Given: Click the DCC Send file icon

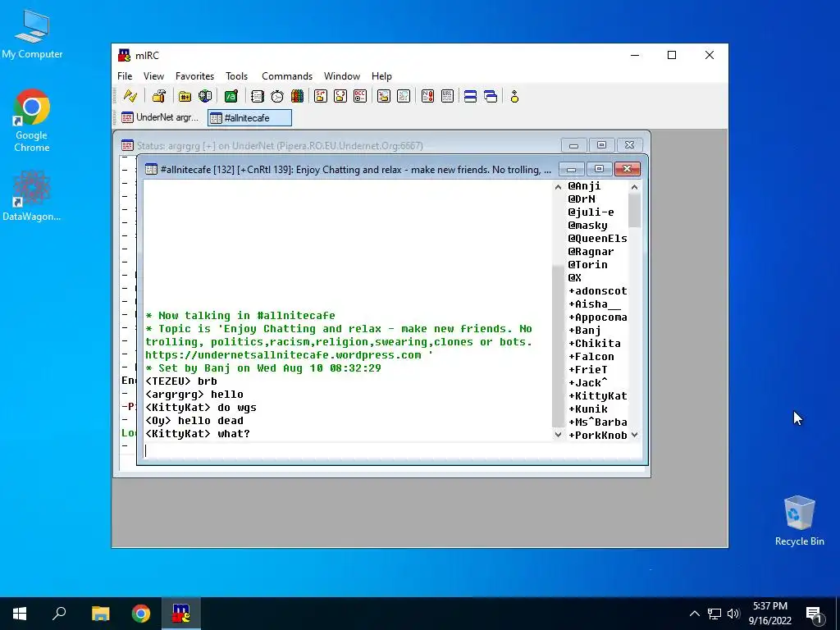Looking at the screenshot, I should [x=321, y=97].
